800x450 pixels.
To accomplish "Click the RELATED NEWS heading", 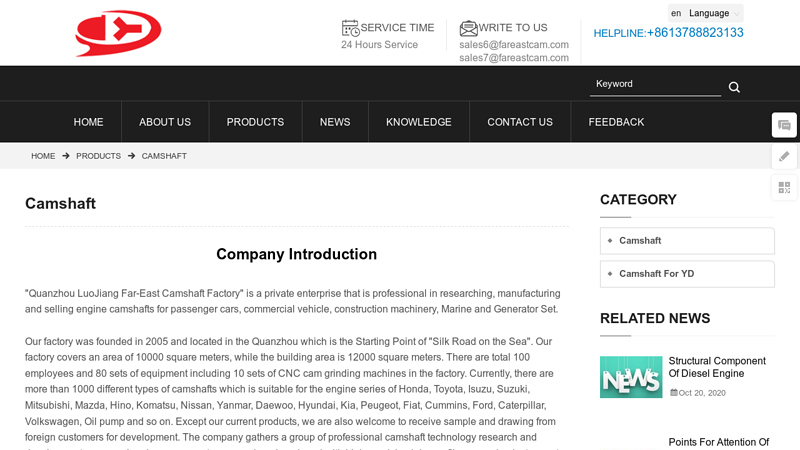I will click(655, 318).
